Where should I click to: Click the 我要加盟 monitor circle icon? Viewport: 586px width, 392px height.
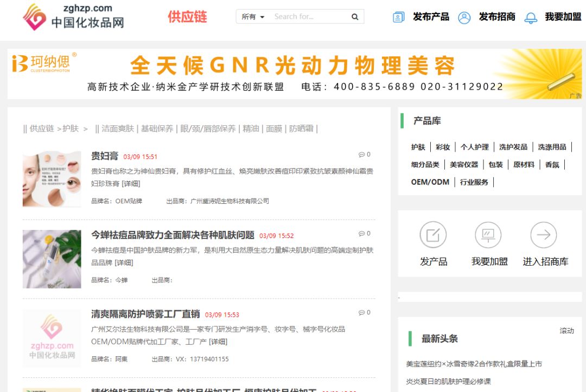pyautogui.click(x=488, y=234)
